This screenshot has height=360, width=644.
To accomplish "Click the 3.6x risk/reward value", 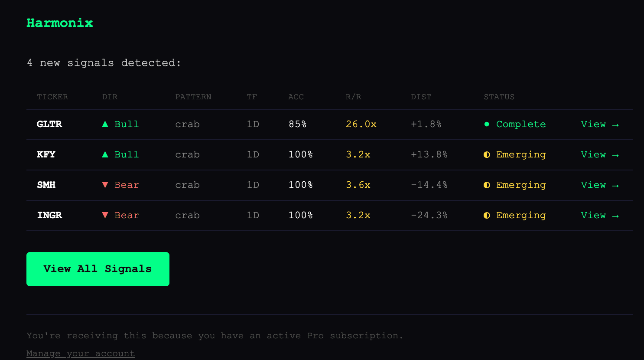I will (x=358, y=185).
